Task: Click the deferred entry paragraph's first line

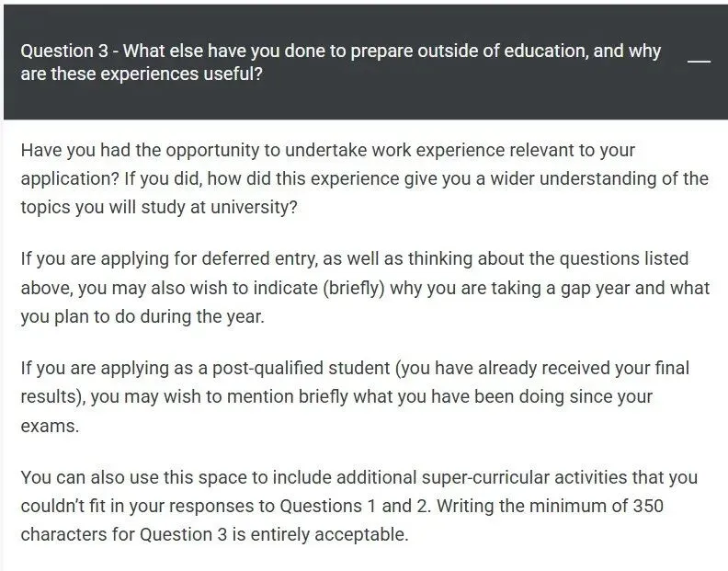Action: coord(354,259)
